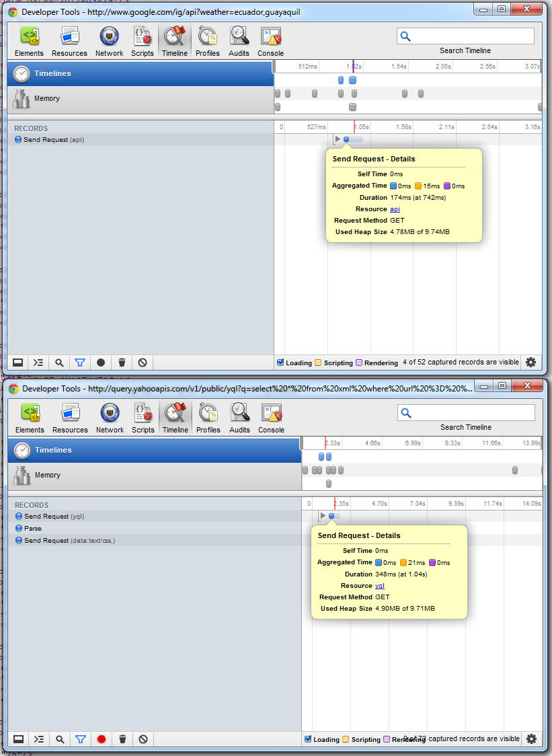Open the api resource link in the details popup
Viewport: 552px width, 756px height.
(395, 209)
